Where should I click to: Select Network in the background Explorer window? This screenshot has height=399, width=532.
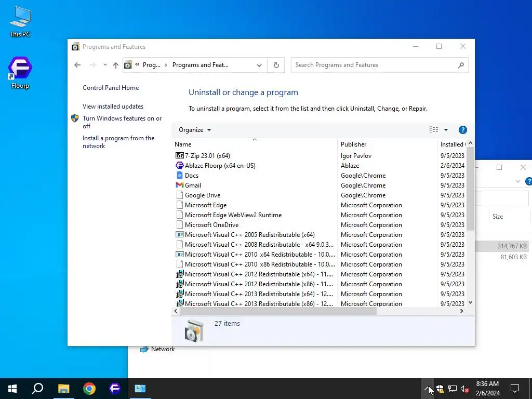point(158,349)
